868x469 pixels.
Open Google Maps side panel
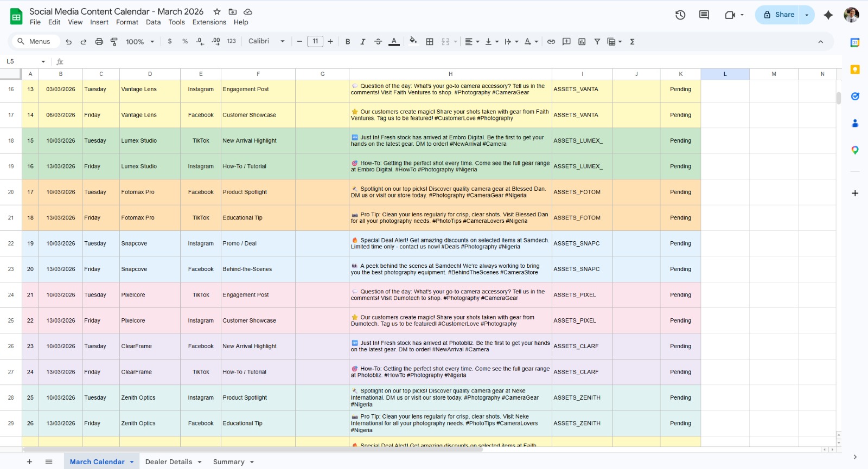(855, 150)
